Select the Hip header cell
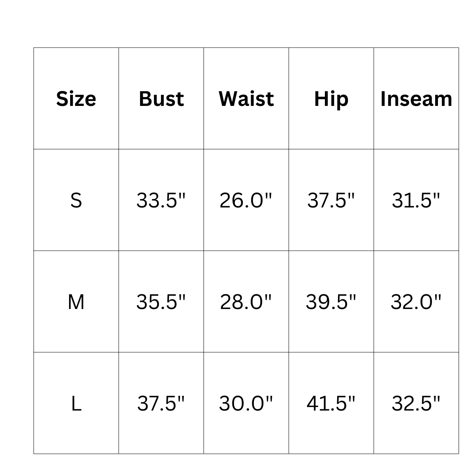This screenshot has height=476, width=476. 331,99
